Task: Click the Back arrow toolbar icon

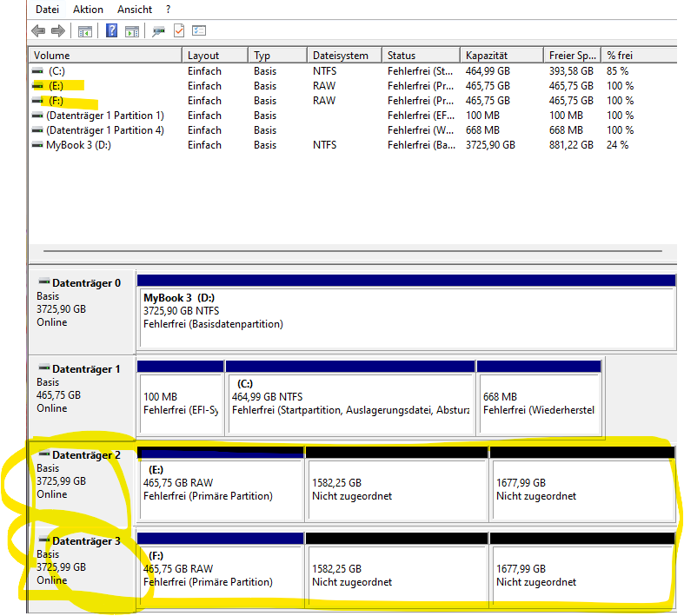Action: (38, 31)
